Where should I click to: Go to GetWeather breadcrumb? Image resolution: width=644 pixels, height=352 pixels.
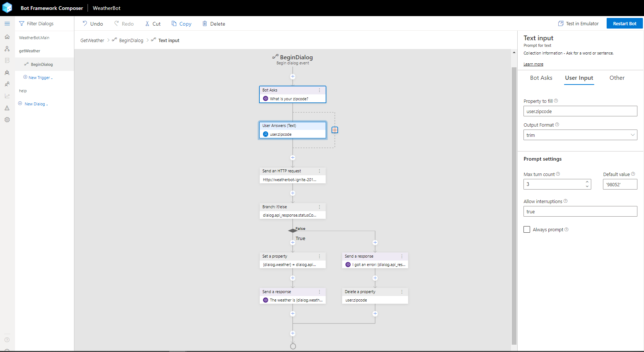pyautogui.click(x=92, y=40)
